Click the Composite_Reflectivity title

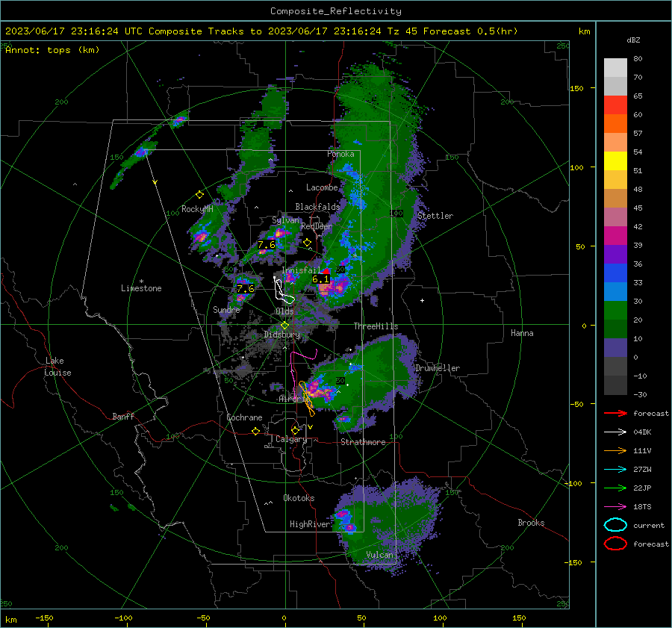tap(335, 11)
